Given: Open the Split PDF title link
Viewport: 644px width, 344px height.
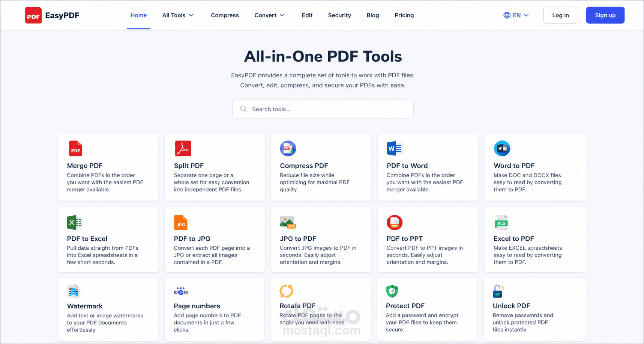Looking at the screenshot, I should 189,166.
